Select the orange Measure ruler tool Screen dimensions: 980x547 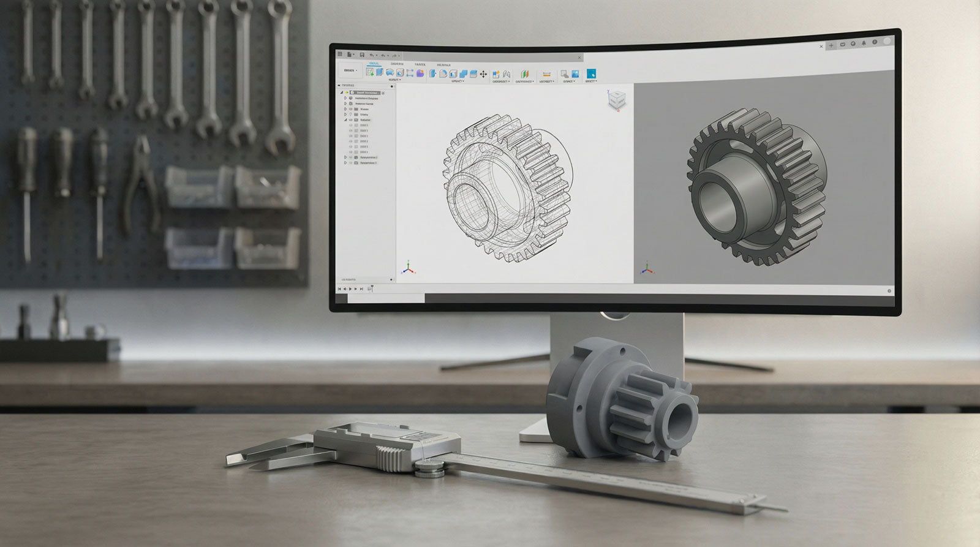pos(547,75)
